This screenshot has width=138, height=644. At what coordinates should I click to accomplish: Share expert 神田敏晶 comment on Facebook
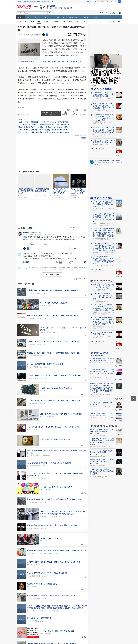point(28,248)
